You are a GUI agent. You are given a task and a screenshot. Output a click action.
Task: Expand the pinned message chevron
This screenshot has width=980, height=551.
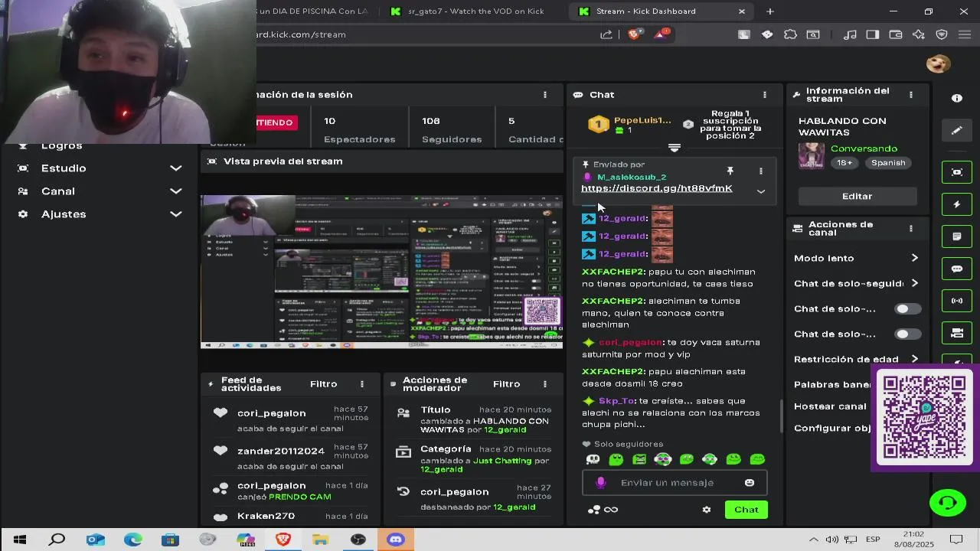click(x=761, y=191)
